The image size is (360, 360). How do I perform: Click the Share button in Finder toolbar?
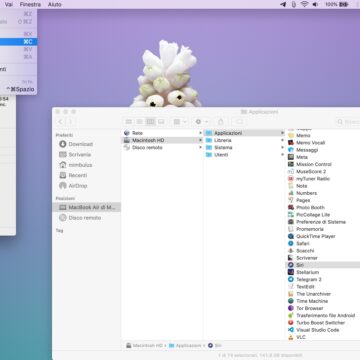(x=221, y=122)
